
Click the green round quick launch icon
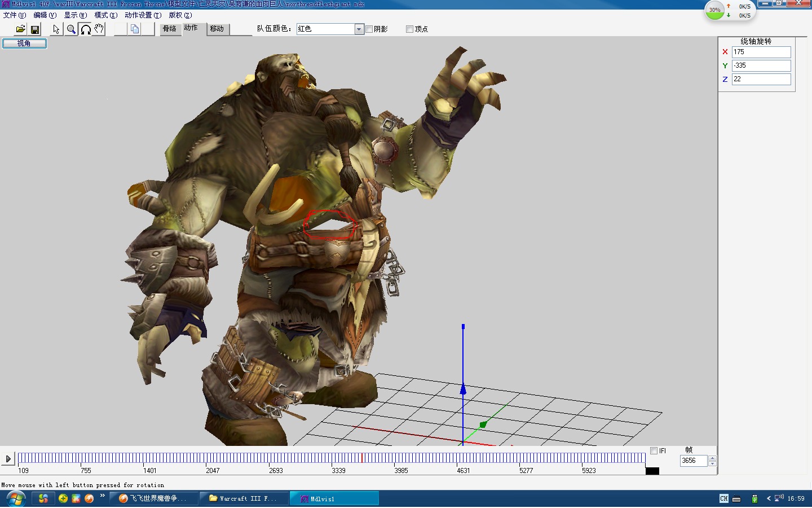click(63, 498)
